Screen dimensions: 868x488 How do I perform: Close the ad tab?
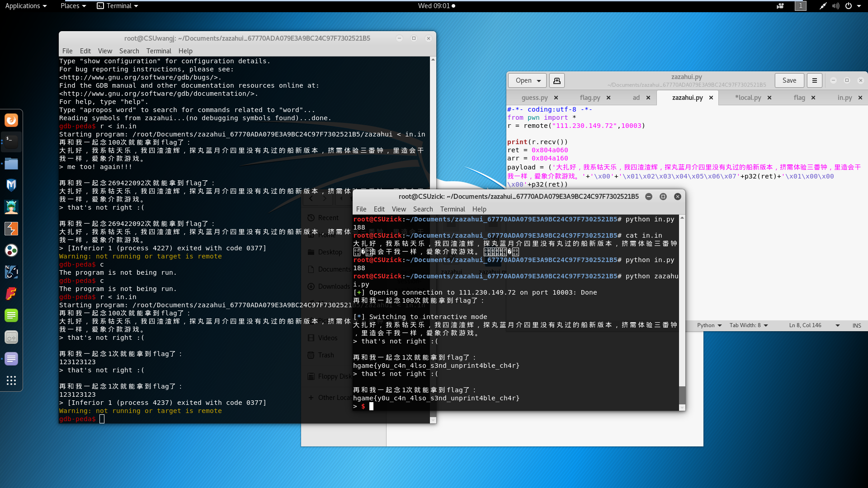[648, 98]
